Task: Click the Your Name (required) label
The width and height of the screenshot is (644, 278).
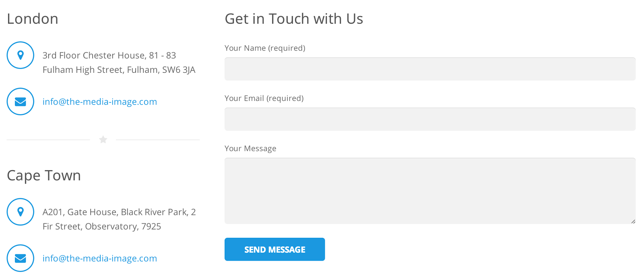Action: (x=264, y=48)
